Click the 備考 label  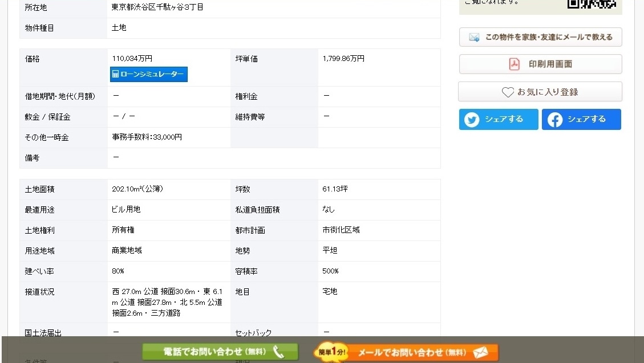coord(32,158)
